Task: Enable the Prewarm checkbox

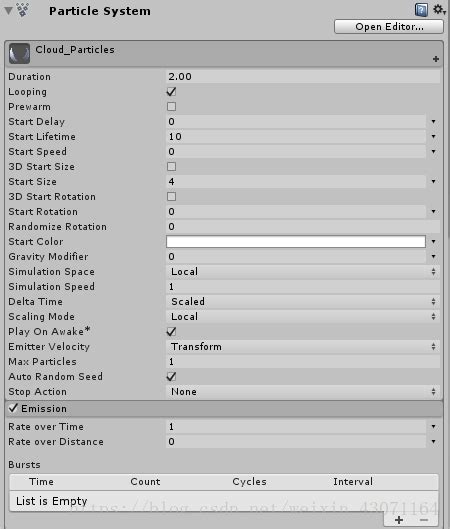Action: click(171, 107)
